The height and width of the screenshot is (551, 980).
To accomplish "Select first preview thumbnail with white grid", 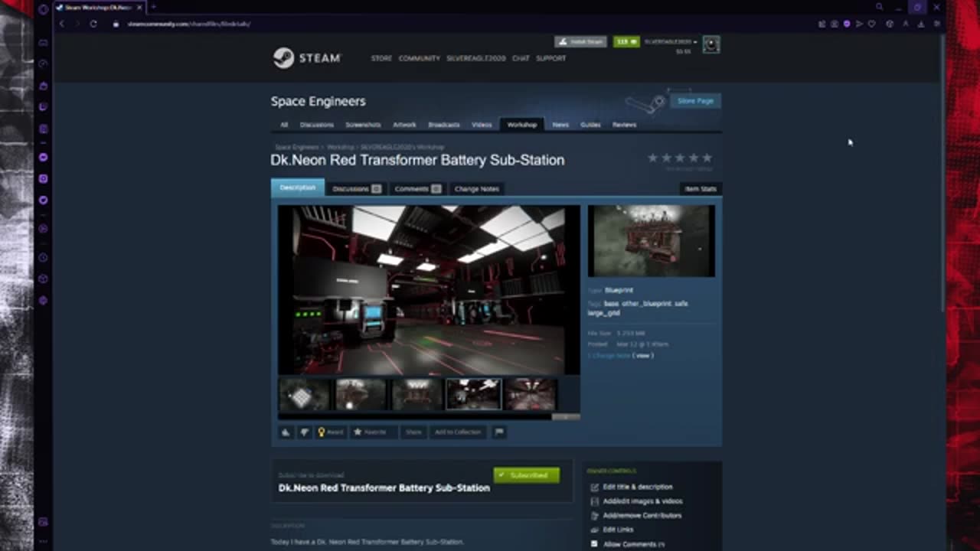I will 303,395.
